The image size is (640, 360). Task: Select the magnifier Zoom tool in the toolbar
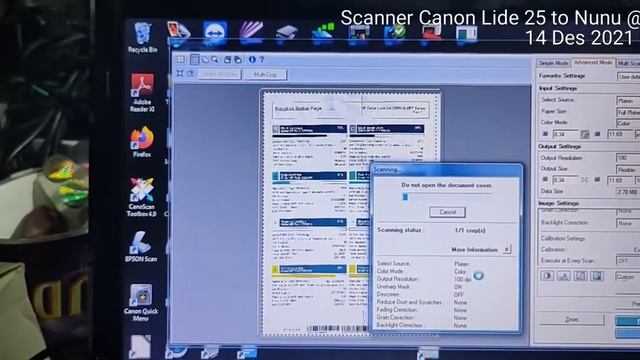[x=215, y=60]
